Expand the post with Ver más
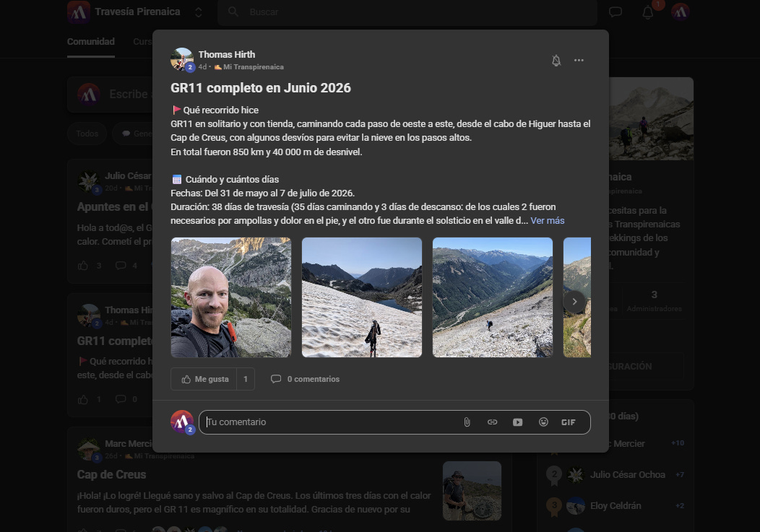This screenshot has height=532, width=760. coord(547,221)
